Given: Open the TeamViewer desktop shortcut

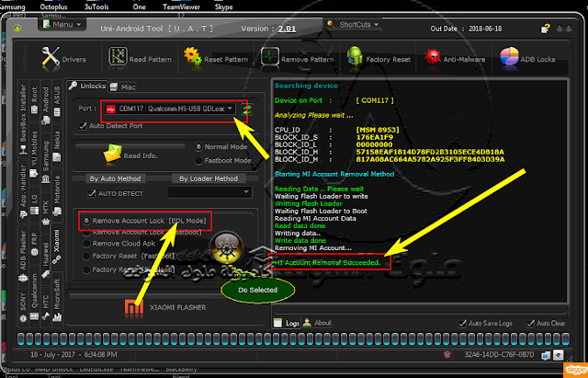Looking at the screenshot, I should point(181,6).
